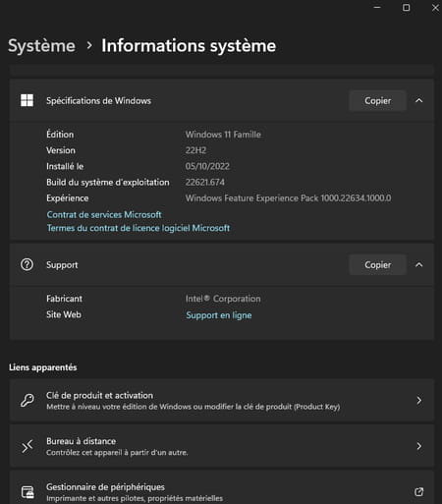This screenshot has height=504, width=442.
Task: Click the Expérience label
Action: click(x=67, y=198)
